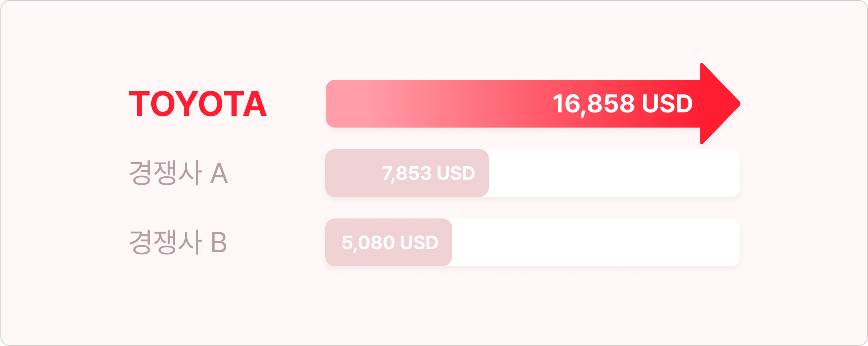Click the USD unit in the 7,853 value

pos(456,173)
